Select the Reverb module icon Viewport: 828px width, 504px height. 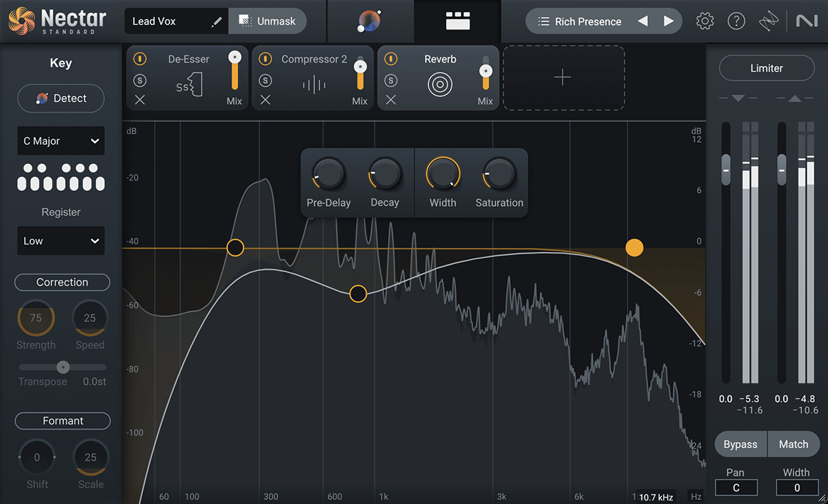click(x=440, y=85)
